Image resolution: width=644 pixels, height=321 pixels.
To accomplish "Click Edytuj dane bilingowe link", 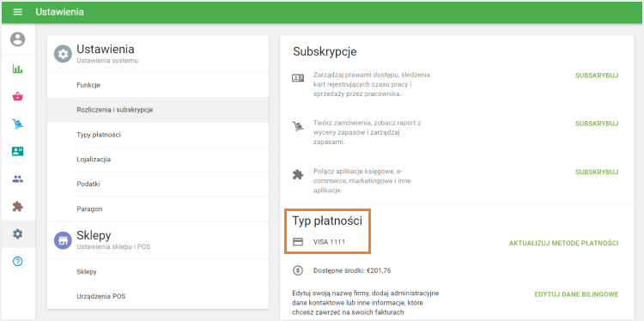I will tap(576, 294).
